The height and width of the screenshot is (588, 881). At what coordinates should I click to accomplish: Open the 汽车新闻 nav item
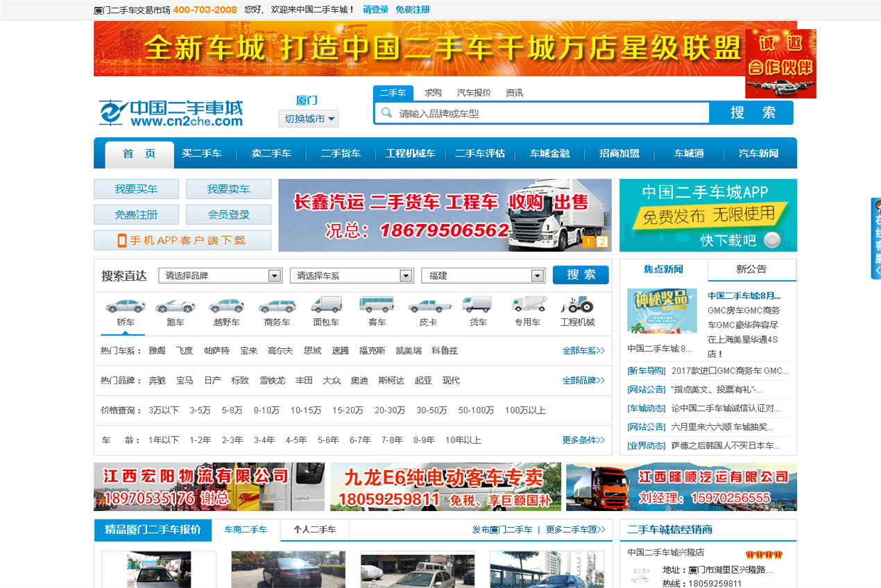pyautogui.click(x=759, y=154)
